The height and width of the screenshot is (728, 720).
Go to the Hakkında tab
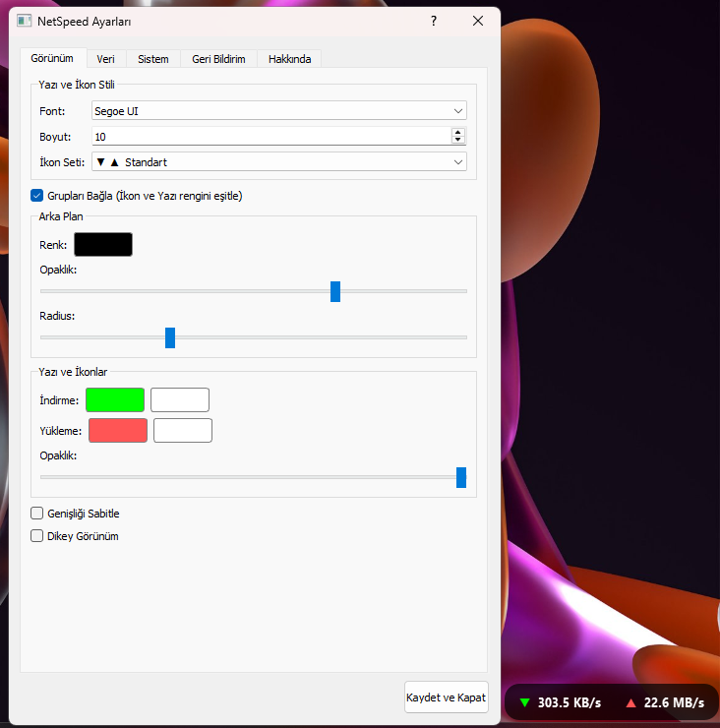289,59
